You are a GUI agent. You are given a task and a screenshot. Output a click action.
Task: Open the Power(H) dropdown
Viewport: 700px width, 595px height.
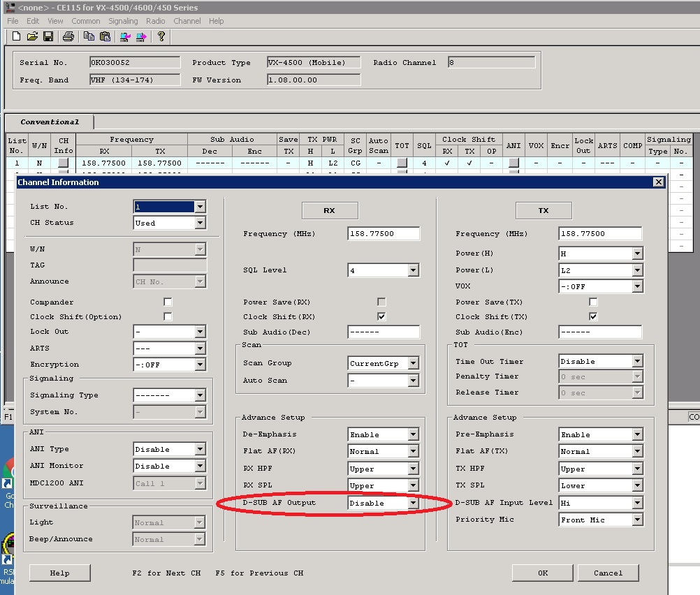point(638,254)
